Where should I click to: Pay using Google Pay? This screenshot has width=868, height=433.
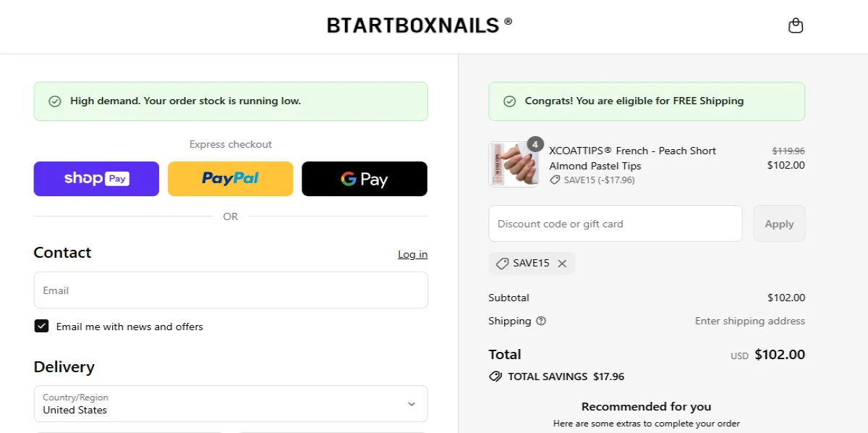click(x=364, y=179)
